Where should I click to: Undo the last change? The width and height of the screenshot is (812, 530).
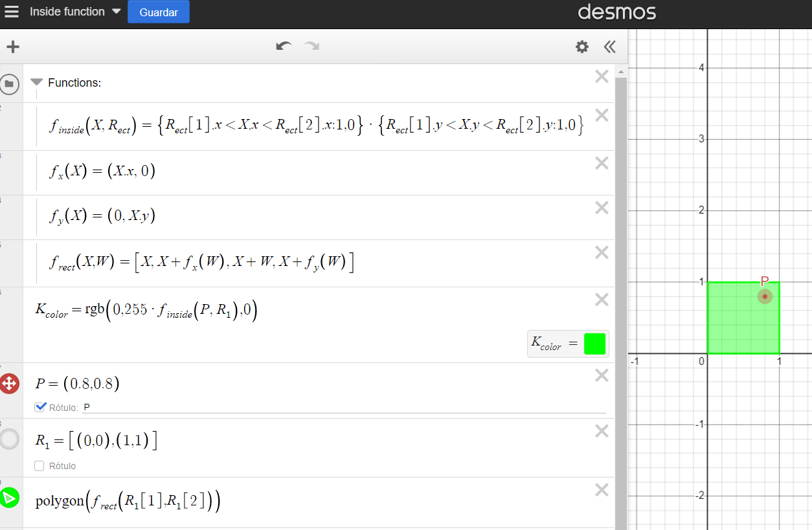coord(284,46)
